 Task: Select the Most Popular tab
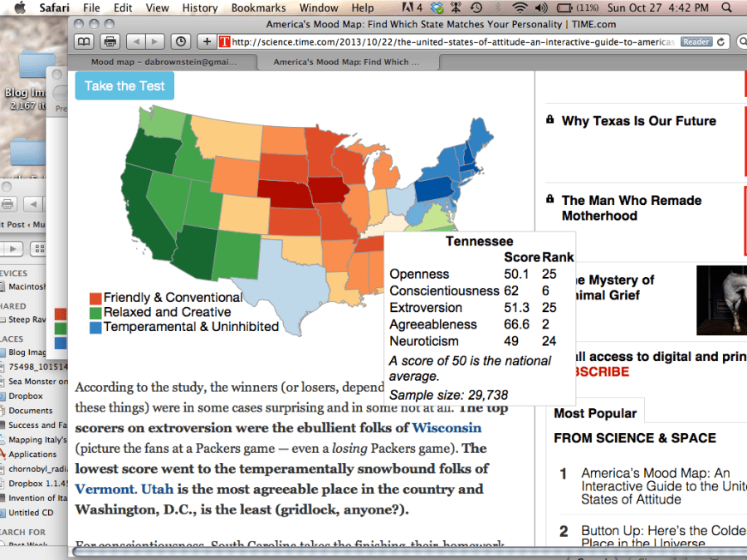[x=595, y=413]
